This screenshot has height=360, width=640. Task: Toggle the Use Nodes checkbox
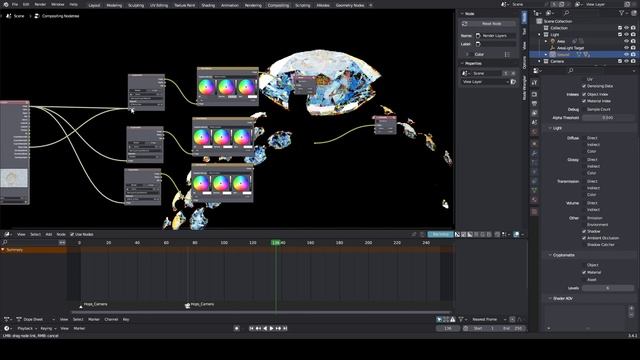[x=72, y=234]
